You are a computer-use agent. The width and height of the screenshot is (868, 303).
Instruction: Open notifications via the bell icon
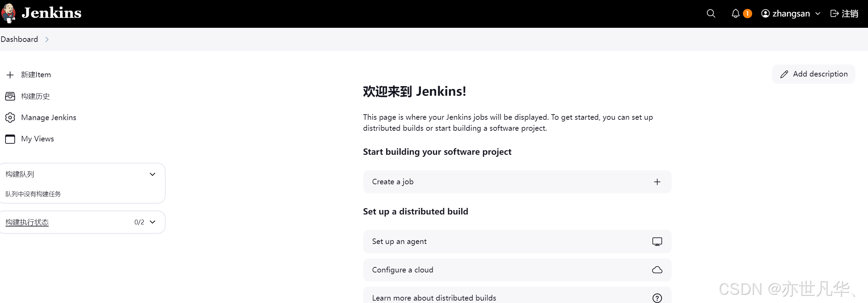pos(735,13)
